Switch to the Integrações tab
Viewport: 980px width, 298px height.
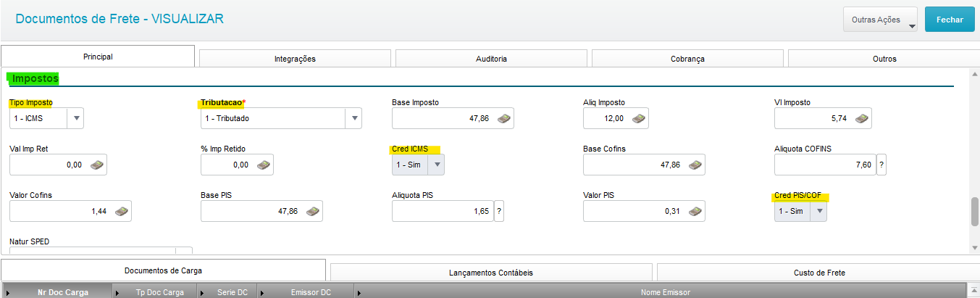point(295,59)
